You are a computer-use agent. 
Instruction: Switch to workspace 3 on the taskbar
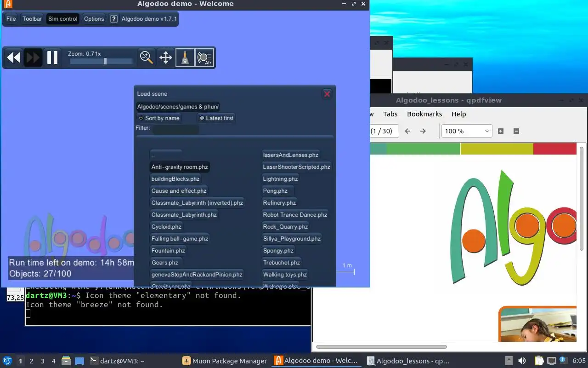click(43, 361)
